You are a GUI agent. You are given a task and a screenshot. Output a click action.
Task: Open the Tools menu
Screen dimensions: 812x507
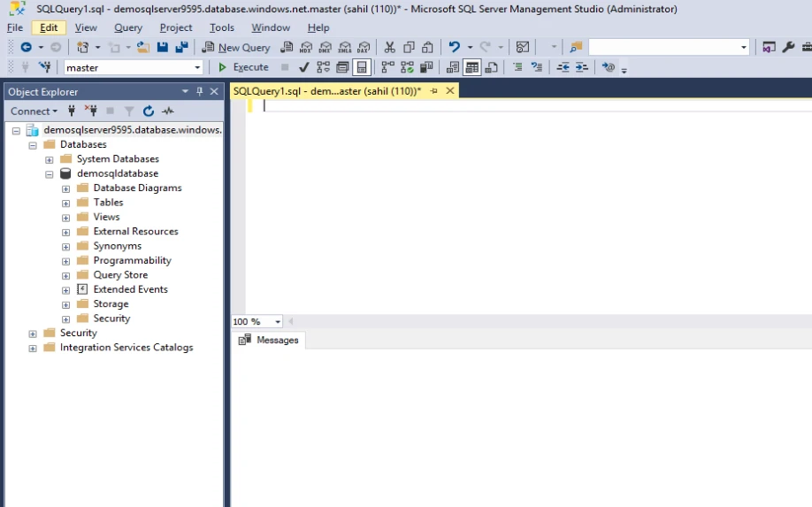(x=222, y=27)
